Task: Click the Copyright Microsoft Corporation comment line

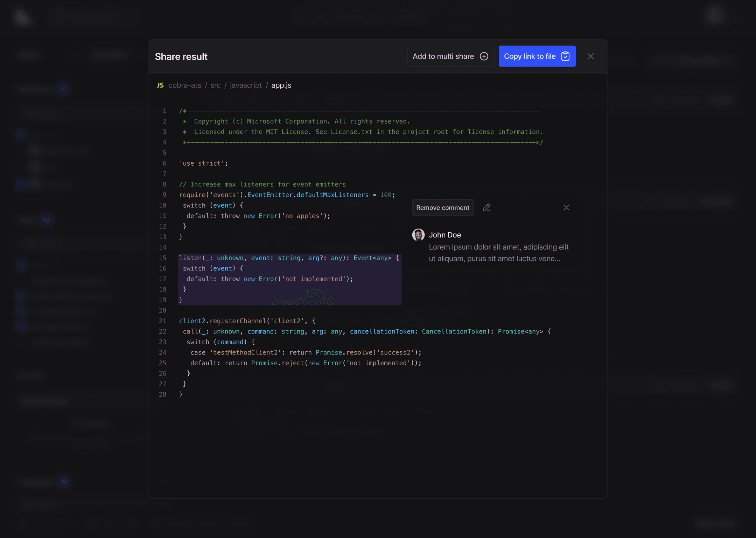Action: (296, 122)
